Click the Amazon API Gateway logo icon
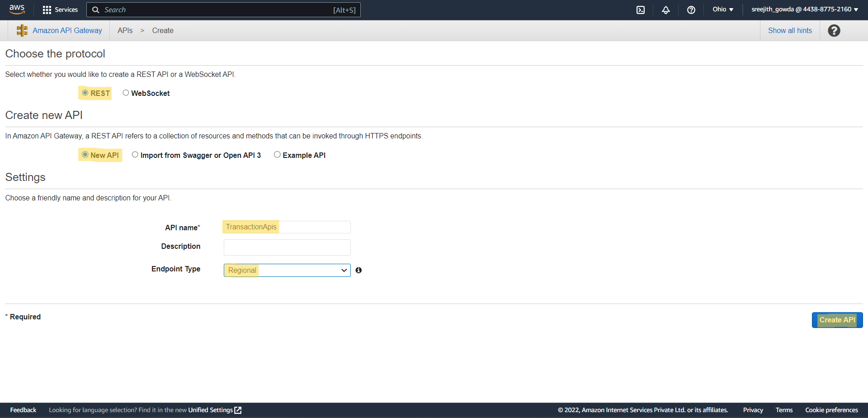Screen dimensions: 868x418 coord(22,30)
